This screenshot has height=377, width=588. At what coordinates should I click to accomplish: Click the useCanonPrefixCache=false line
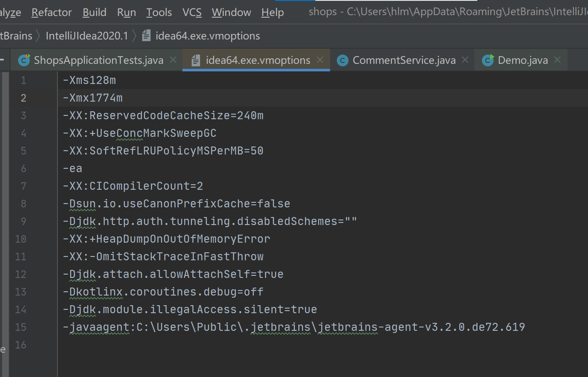[177, 204]
